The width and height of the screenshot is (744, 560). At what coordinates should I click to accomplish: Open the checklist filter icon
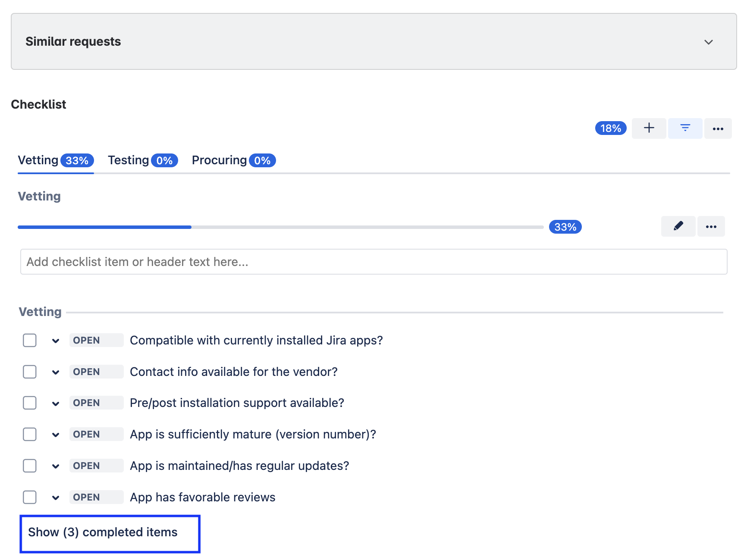coord(685,128)
